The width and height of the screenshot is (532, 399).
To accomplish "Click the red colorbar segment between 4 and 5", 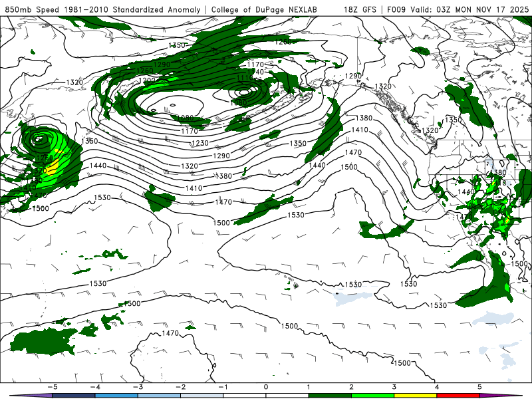I will click(x=458, y=396).
